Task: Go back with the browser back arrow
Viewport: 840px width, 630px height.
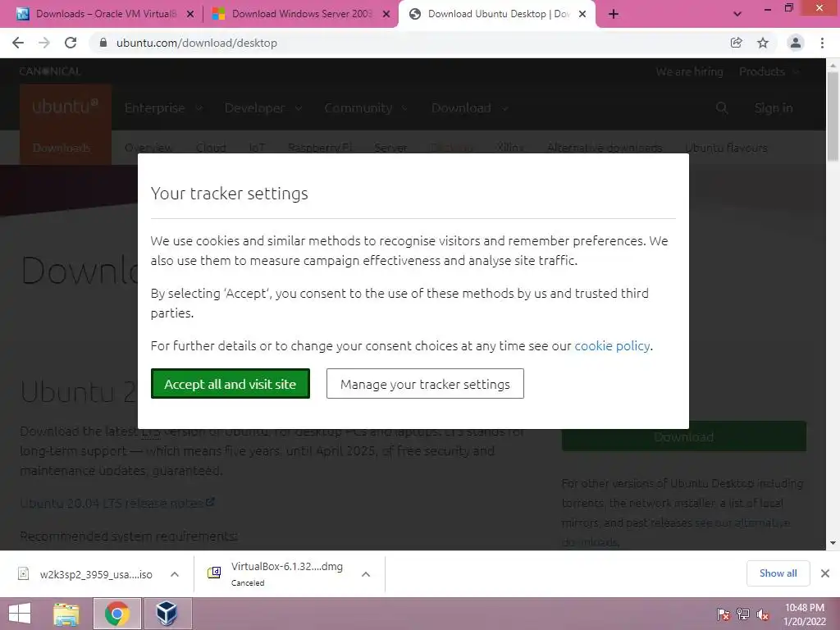Action: (x=18, y=43)
